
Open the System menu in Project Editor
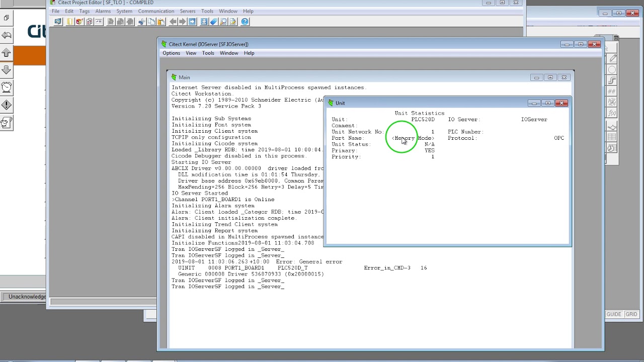[x=124, y=11]
